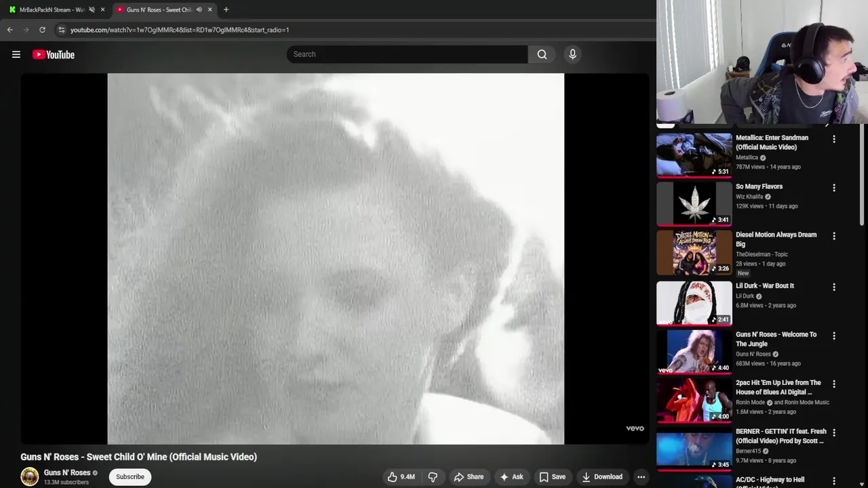The image size is (868, 488).
Task: Mute the Guns N' Roses tab audio icon
Action: click(199, 9)
